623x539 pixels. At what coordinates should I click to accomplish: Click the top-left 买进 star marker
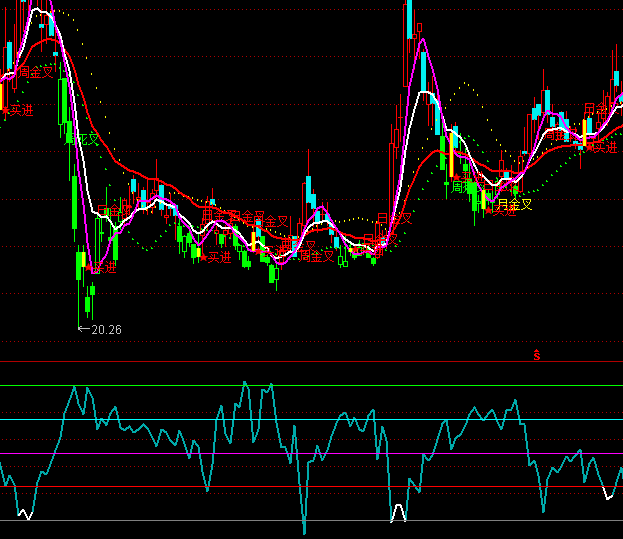coord(18,110)
